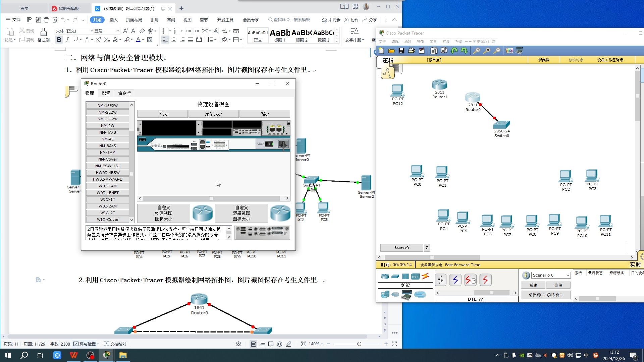
Task: Open the font color dropdown arrow
Action: tap(143, 40)
